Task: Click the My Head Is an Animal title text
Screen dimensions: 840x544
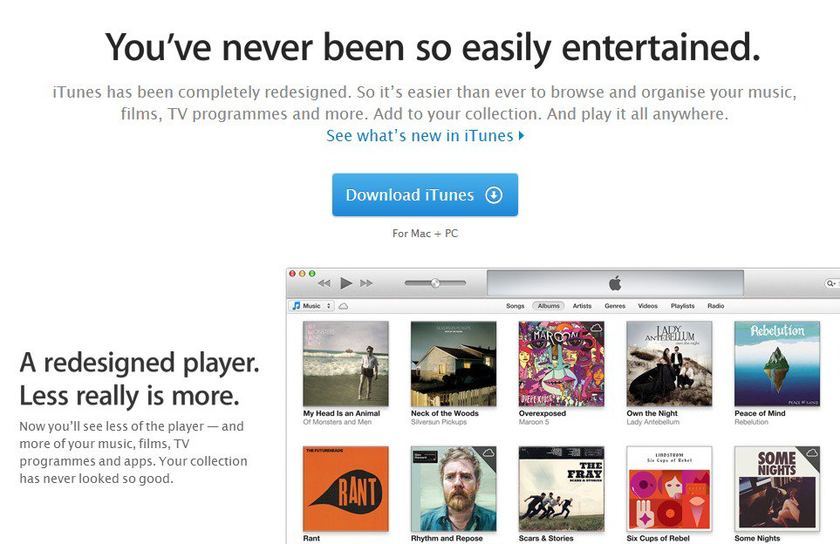Action: click(341, 413)
